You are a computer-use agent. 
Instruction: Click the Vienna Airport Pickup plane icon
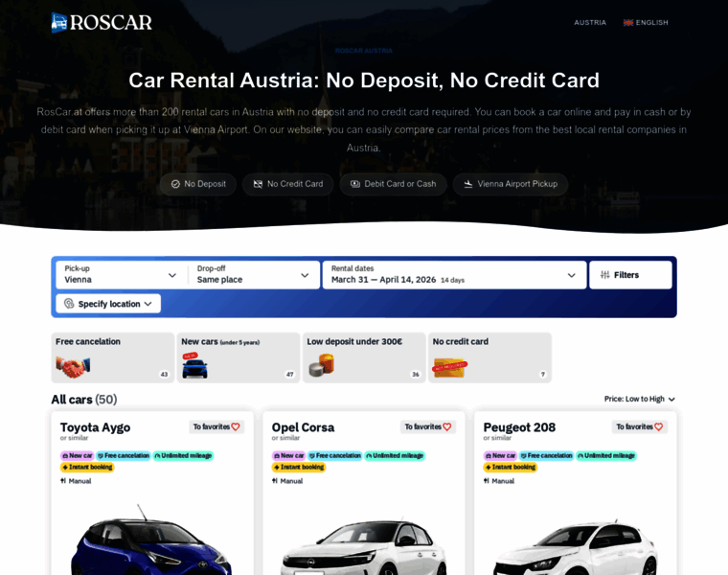(468, 184)
